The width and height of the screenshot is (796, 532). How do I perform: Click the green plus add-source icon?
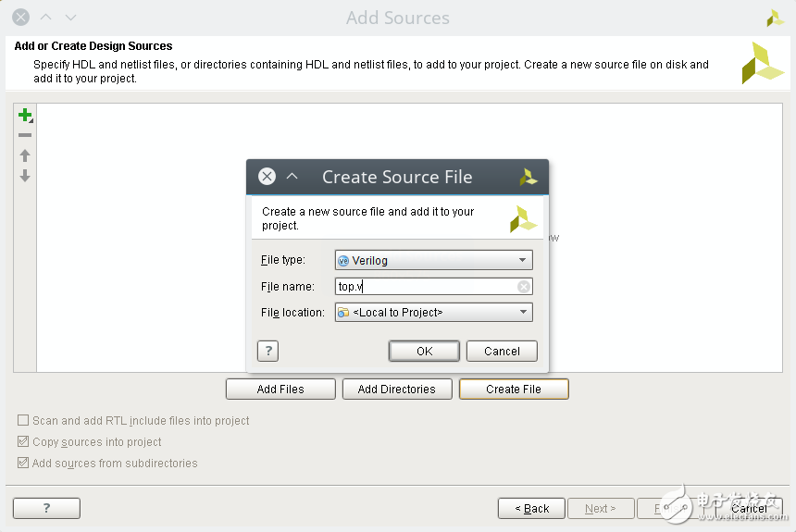coord(25,116)
